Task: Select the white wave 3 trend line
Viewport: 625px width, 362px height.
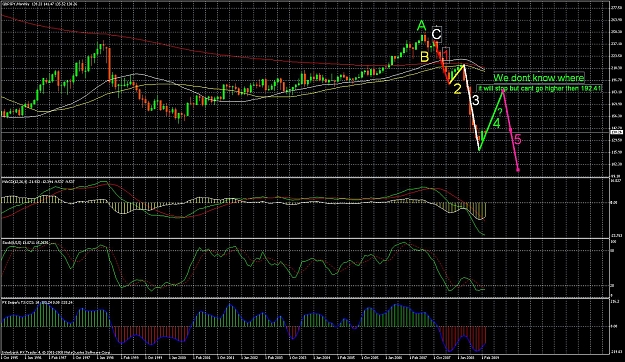Action: click(472, 108)
